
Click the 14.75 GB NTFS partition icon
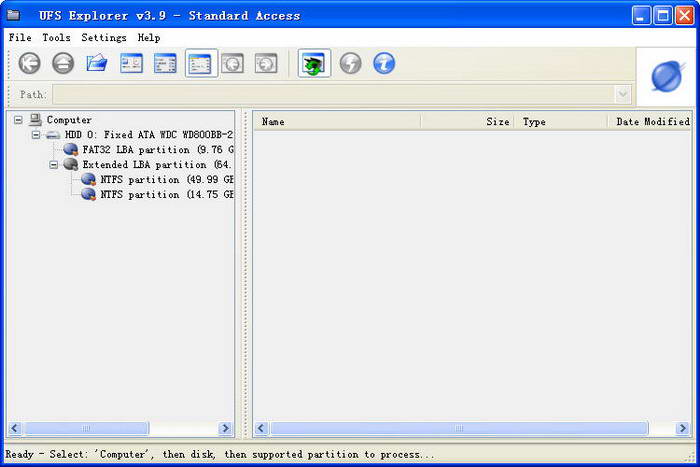click(x=89, y=194)
